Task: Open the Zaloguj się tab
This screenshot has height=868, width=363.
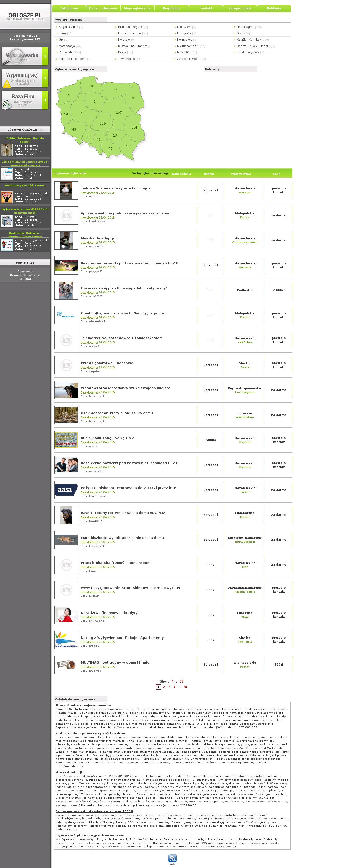Action: [69, 8]
